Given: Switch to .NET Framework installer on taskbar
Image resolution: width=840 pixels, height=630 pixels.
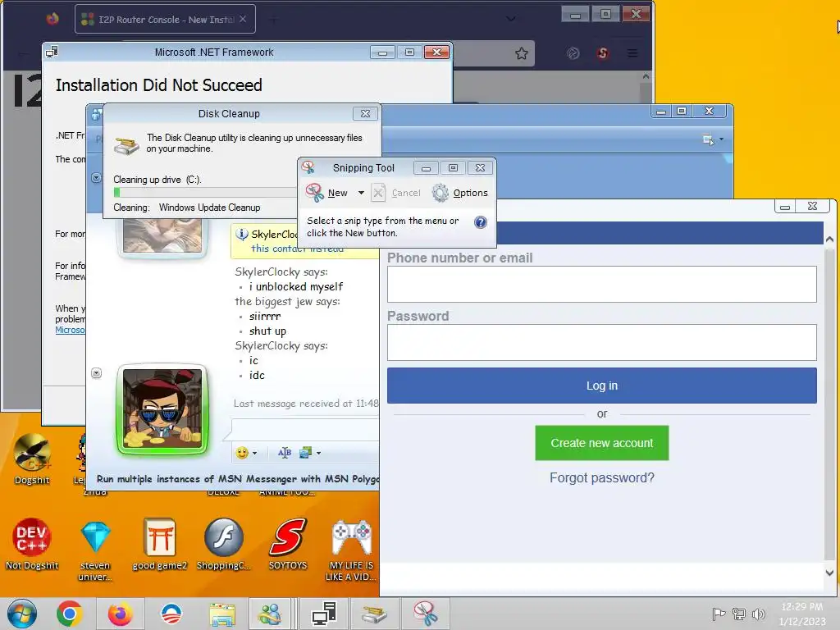Looking at the screenshot, I should [x=324, y=614].
